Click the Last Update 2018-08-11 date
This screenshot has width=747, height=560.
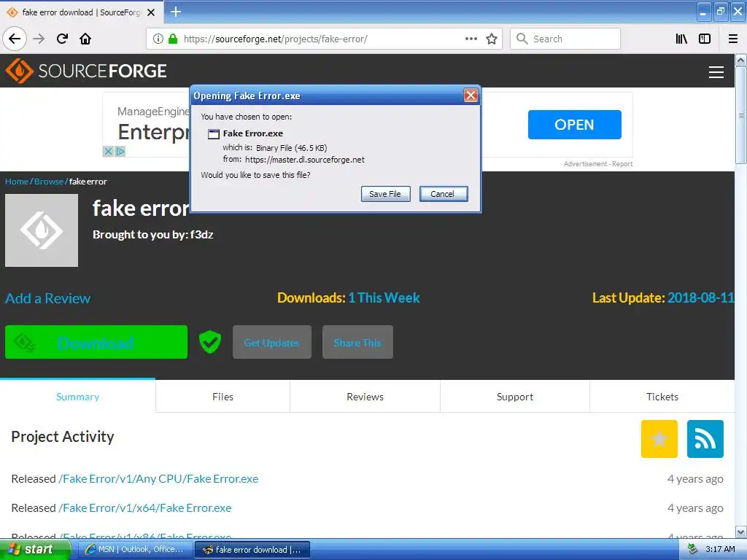tap(700, 297)
